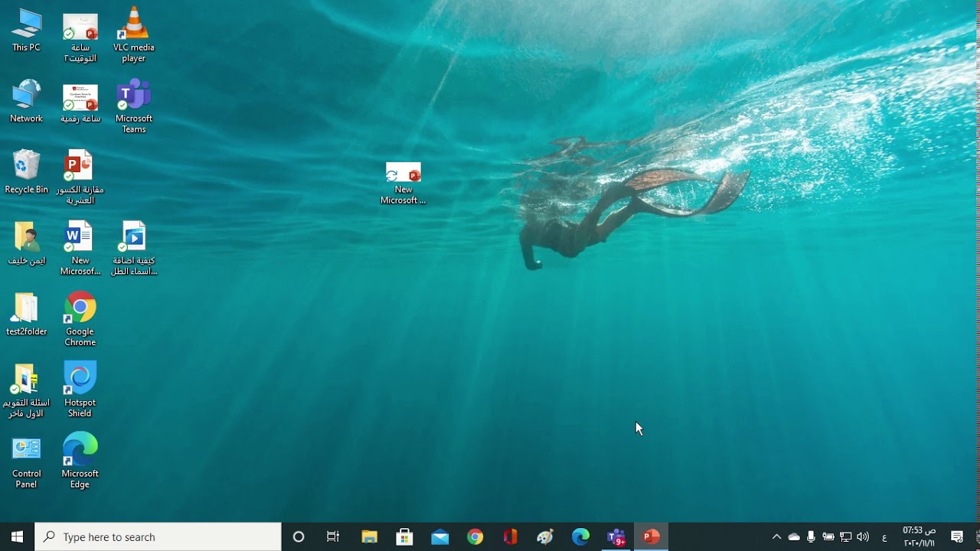Select the Google Chrome desktop shortcut
The height and width of the screenshot is (551, 980).
click(x=80, y=320)
